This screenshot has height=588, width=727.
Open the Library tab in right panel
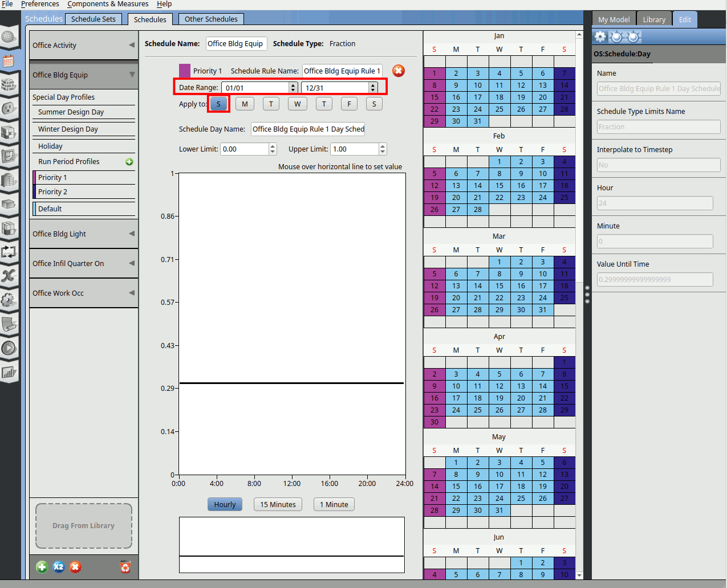point(654,19)
